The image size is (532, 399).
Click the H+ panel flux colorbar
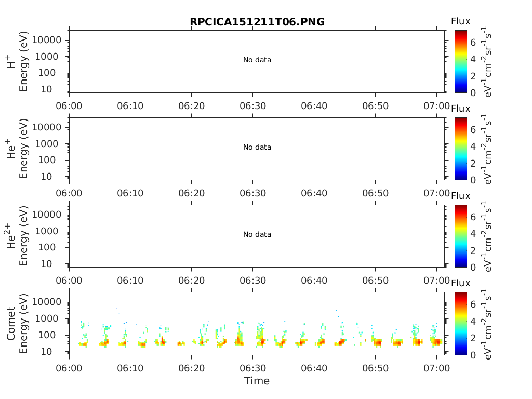pyautogui.click(x=460, y=61)
